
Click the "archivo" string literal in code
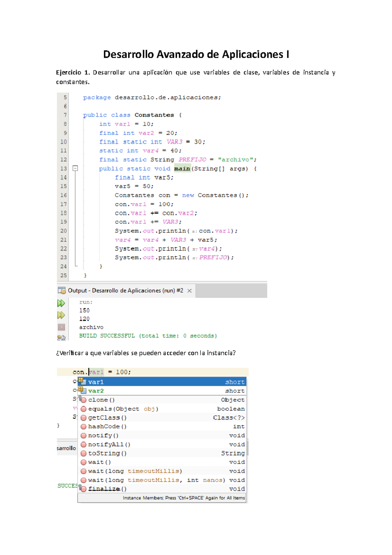tap(235, 160)
